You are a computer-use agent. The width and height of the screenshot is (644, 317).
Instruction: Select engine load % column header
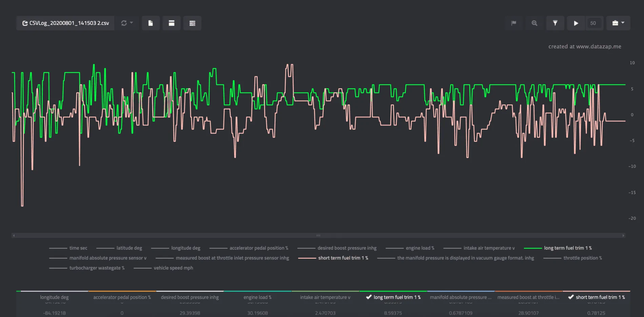tap(258, 297)
